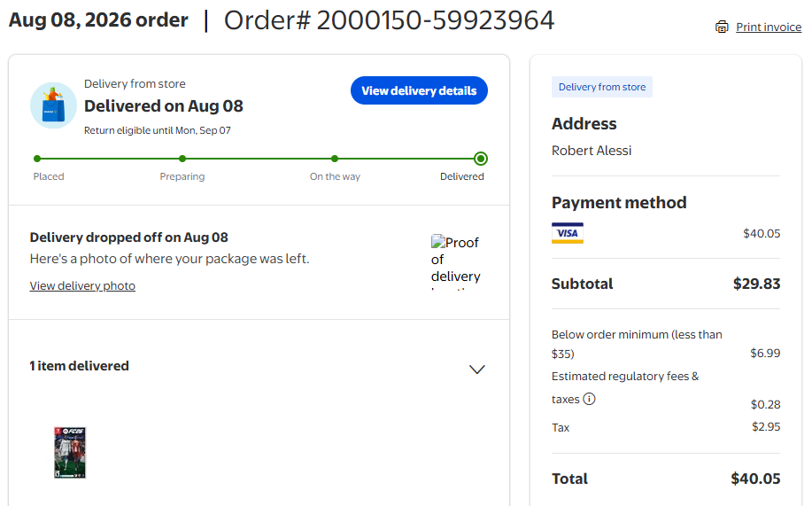Click the Robert Alessi address name
This screenshot has width=812, height=506.
592,151
